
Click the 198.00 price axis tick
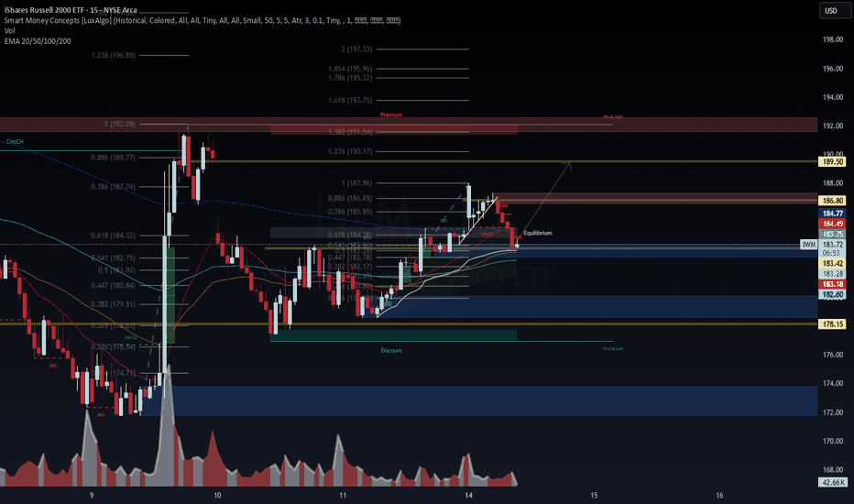point(833,39)
